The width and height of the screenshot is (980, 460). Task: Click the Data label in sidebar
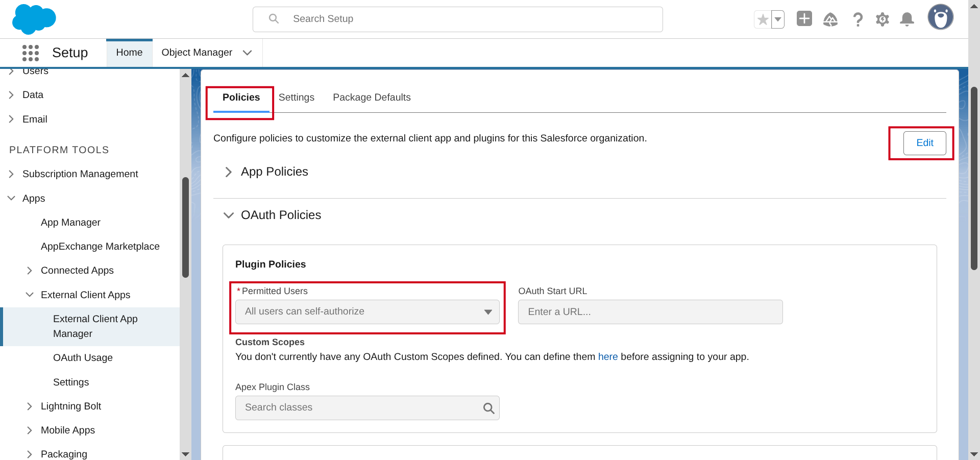tap(33, 95)
